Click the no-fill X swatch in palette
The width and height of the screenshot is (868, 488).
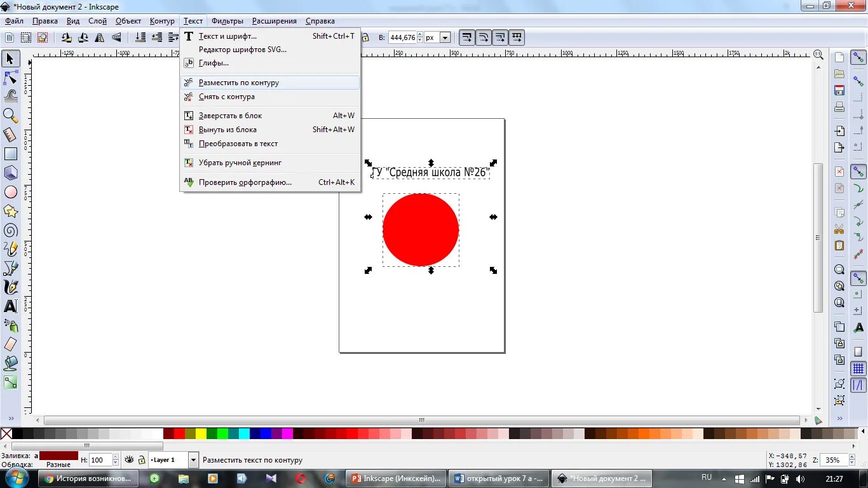pos(6,434)
